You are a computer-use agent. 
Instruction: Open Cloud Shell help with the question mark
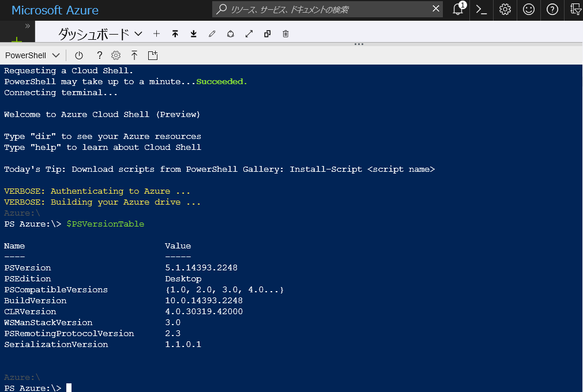[x=99, y=55]
